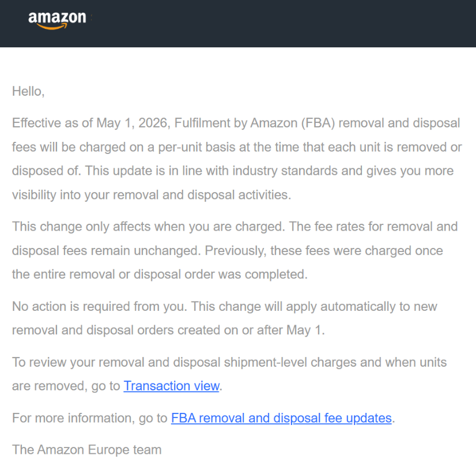Click the "the entire removal or disposal order was completed" line

tap(160, 274)
